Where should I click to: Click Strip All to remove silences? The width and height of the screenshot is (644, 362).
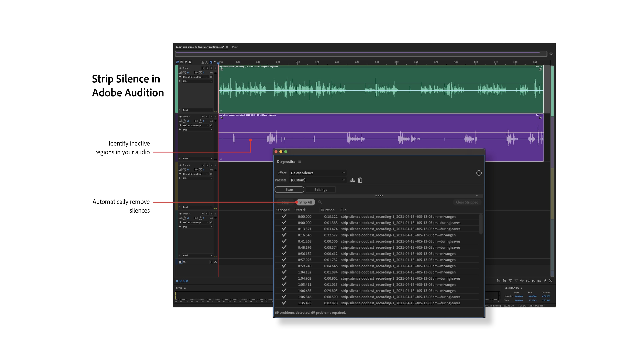point(305,202)
